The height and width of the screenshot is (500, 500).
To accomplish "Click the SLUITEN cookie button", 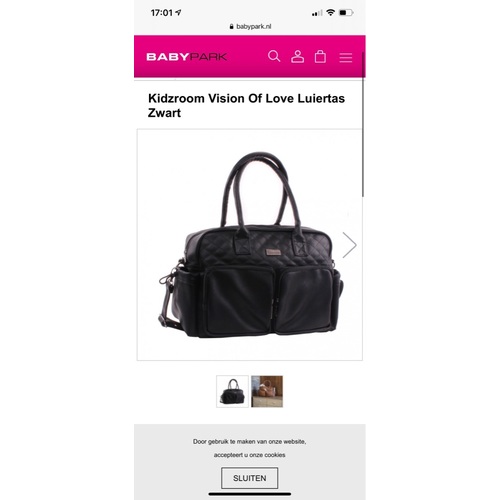I will point(250,478).
